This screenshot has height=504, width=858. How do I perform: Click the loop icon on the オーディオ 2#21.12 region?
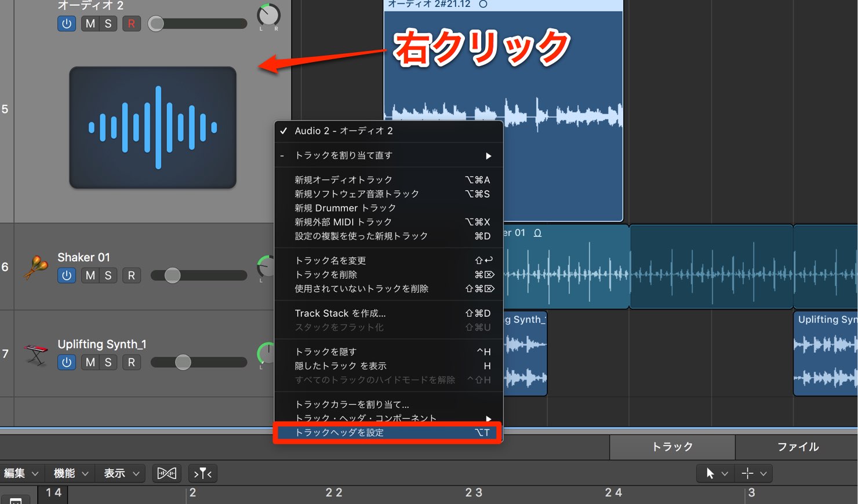(x=483, y=4)
